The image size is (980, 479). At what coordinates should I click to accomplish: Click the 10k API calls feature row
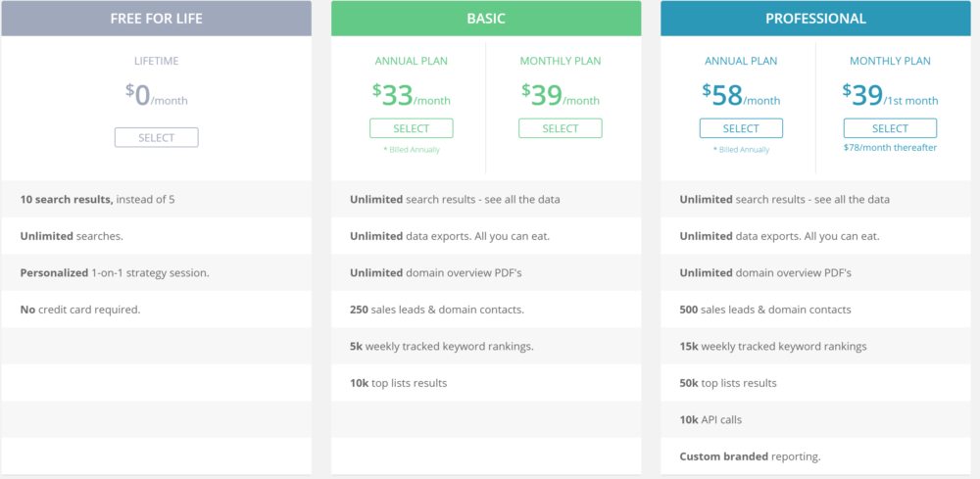coord(815,419)
